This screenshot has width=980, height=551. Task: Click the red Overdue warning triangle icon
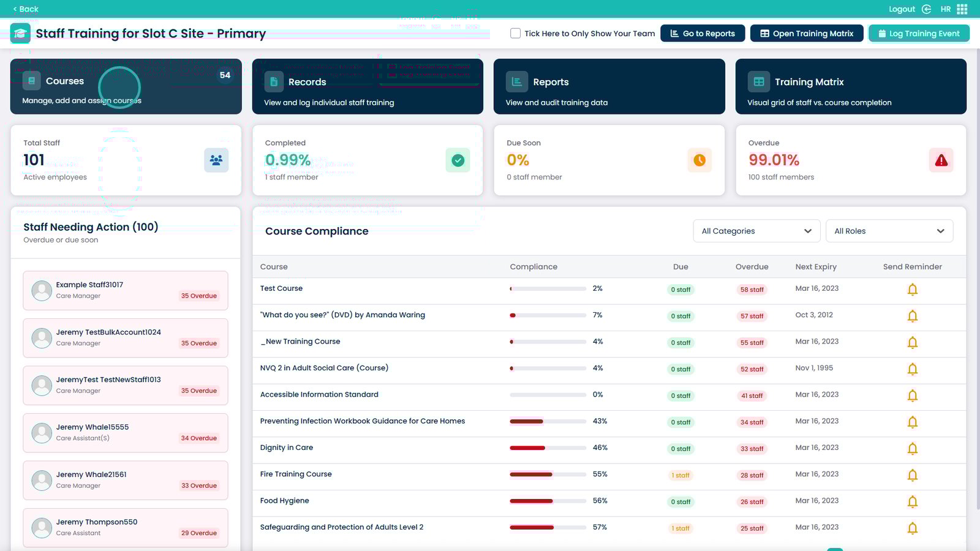pos(941,160)
